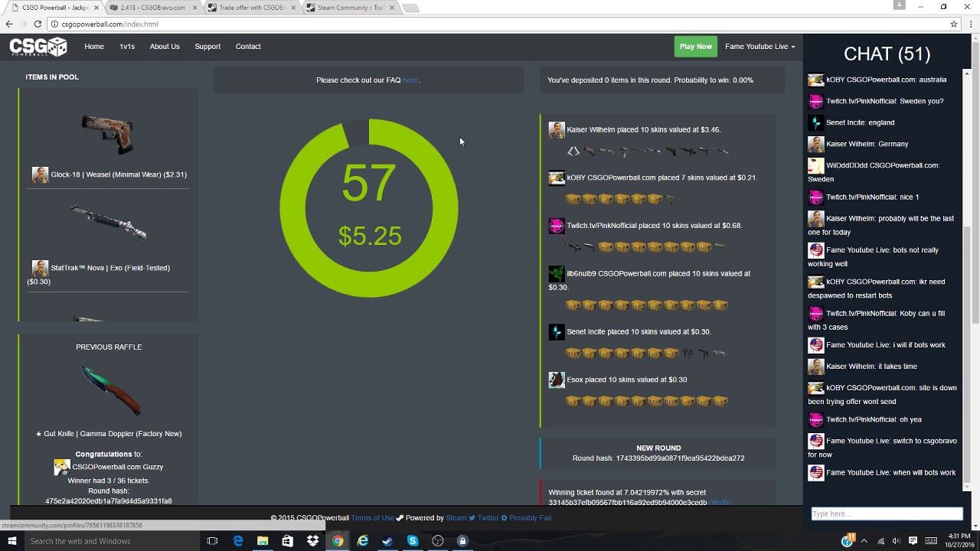Open Dropbox from the taskbar
This screenshot has width=980, height=551.
click(312, 541)
